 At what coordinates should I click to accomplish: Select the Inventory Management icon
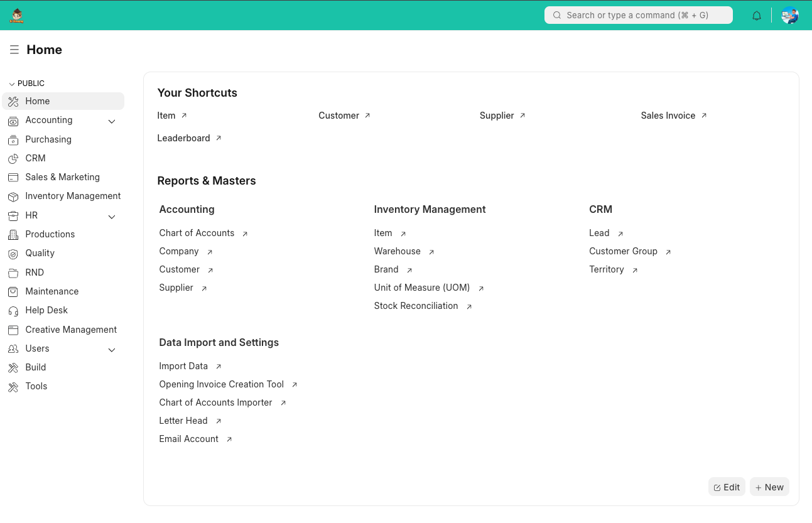tap(13, 196)
